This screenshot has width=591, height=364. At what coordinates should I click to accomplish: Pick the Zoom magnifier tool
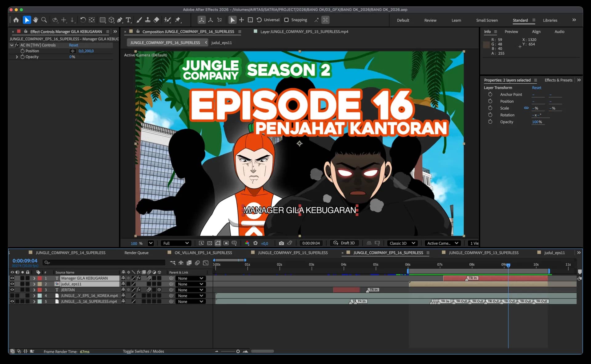point(44,20)
